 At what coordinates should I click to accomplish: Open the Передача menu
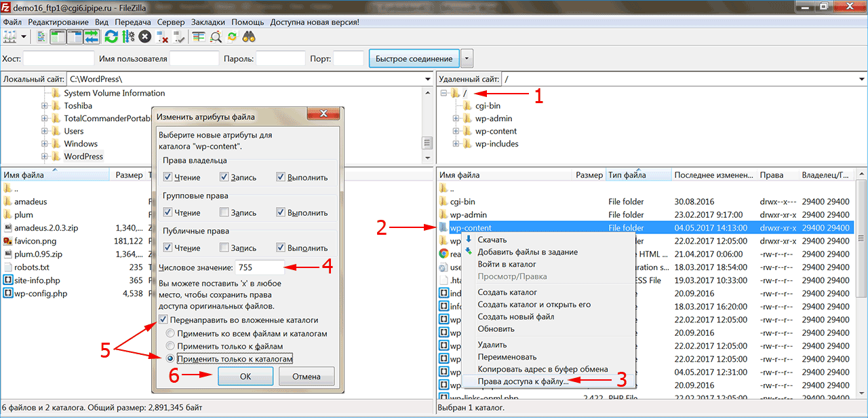click(x=134, y=22)
